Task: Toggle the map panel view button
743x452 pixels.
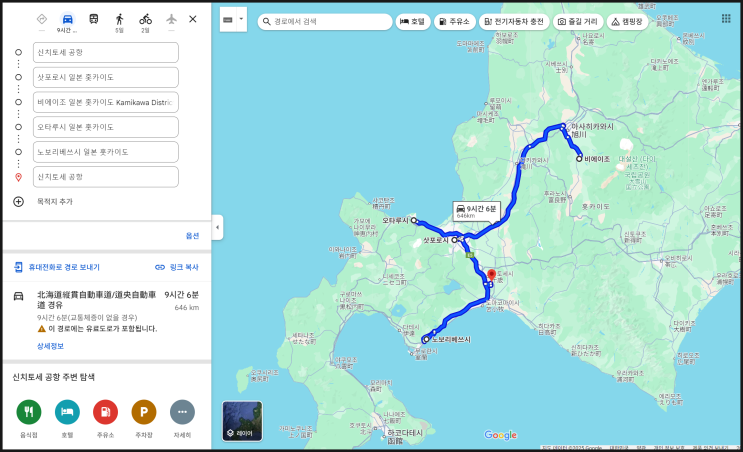Action: click(x=228, y=19)
